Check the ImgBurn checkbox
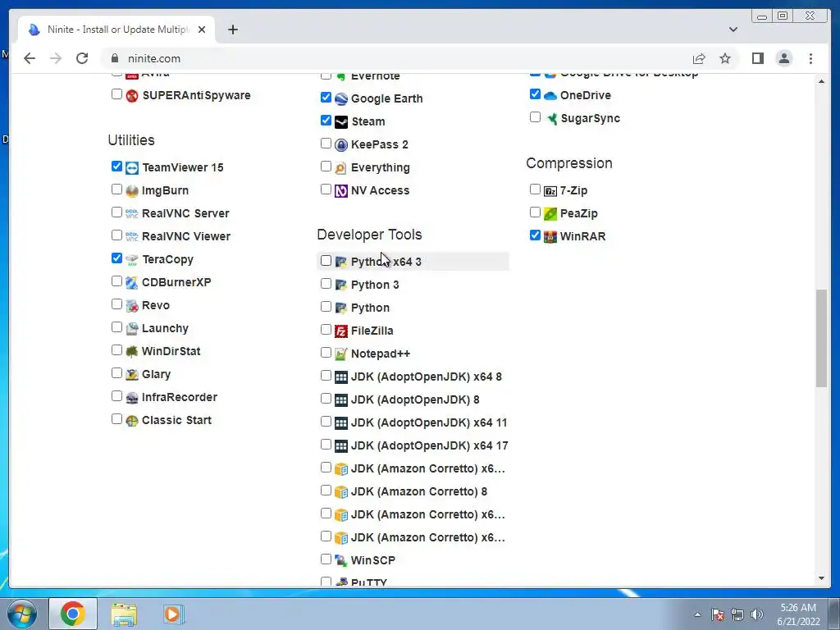Image resolution: width=840 pixels, height=630 pixels. pos(116,189)
